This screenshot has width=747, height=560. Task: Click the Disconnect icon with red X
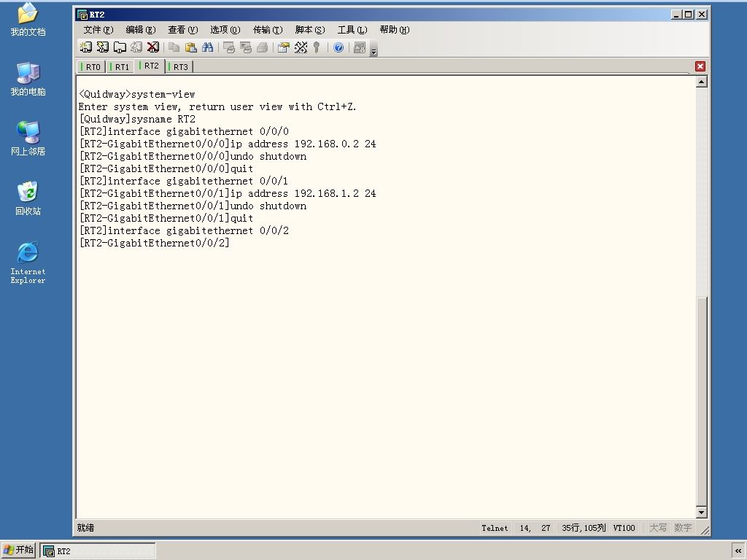[x=153, y=47]
